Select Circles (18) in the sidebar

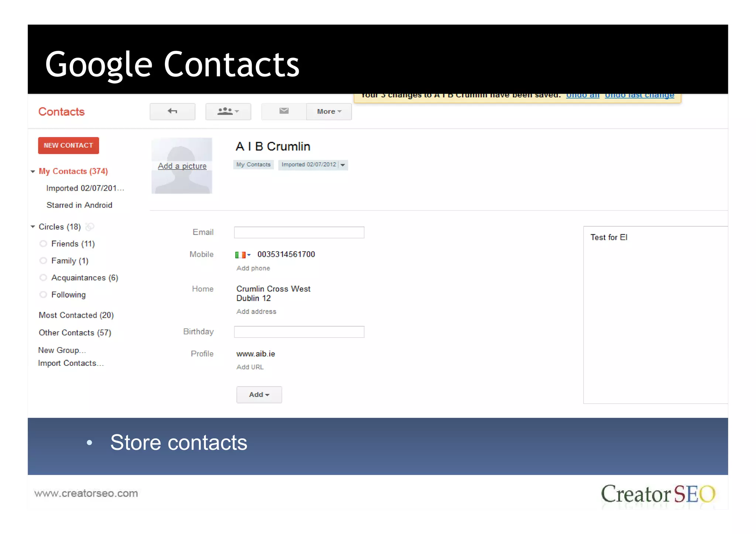pos(60,227)
